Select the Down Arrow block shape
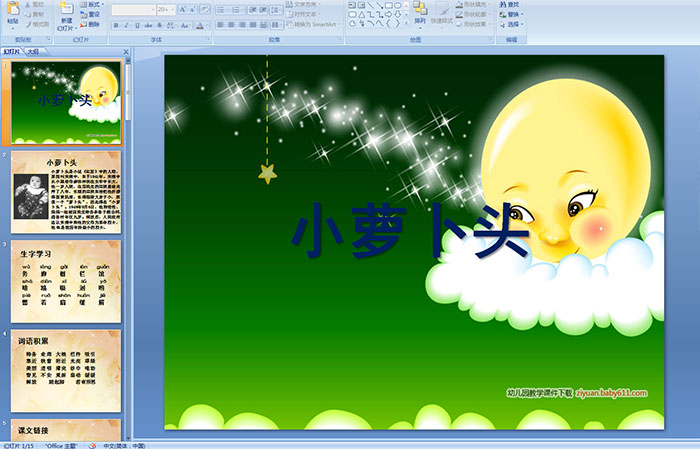The height and width of the screenshot is (449, 700). click(397, 15)
